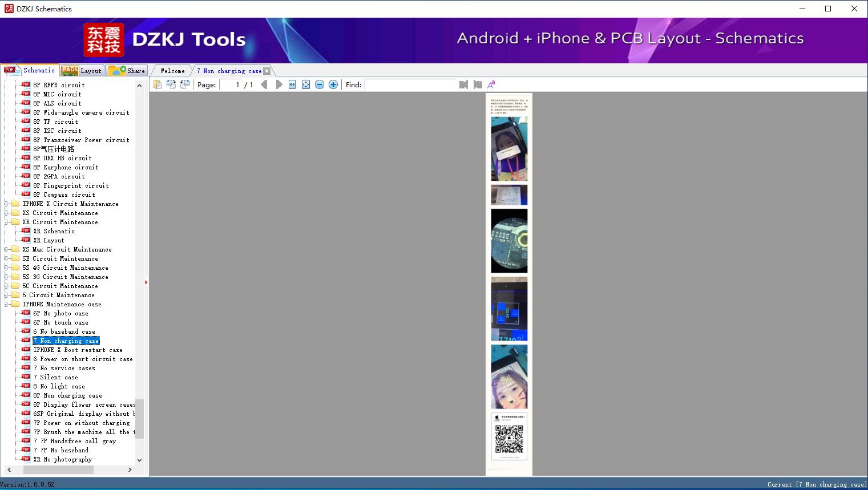Expand the 'SE Circuit Maintenance' folder
Screen dimensions: 868x490
point(6,258)
